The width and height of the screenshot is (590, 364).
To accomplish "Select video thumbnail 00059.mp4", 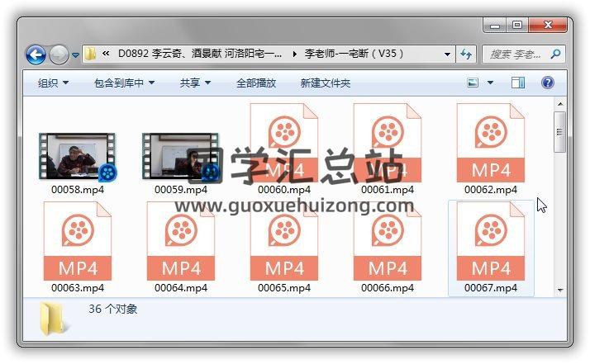I will pyautogui.click(x=181, y=157).
